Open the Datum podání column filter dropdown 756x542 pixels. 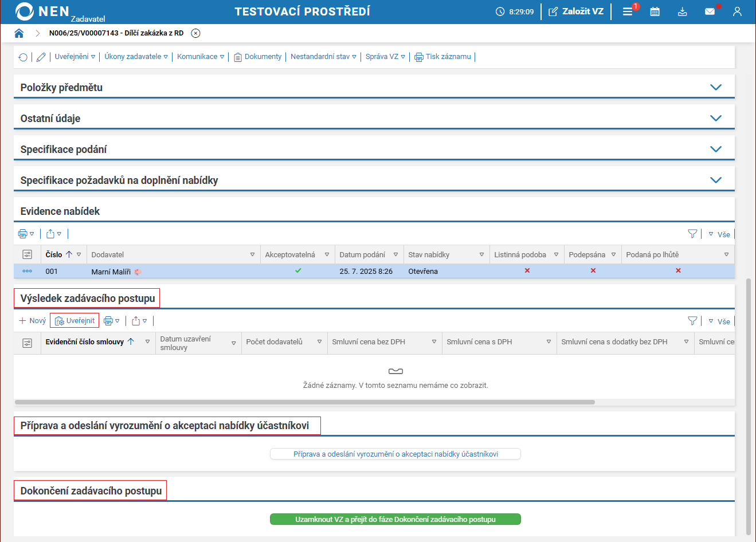click(395, 254)
